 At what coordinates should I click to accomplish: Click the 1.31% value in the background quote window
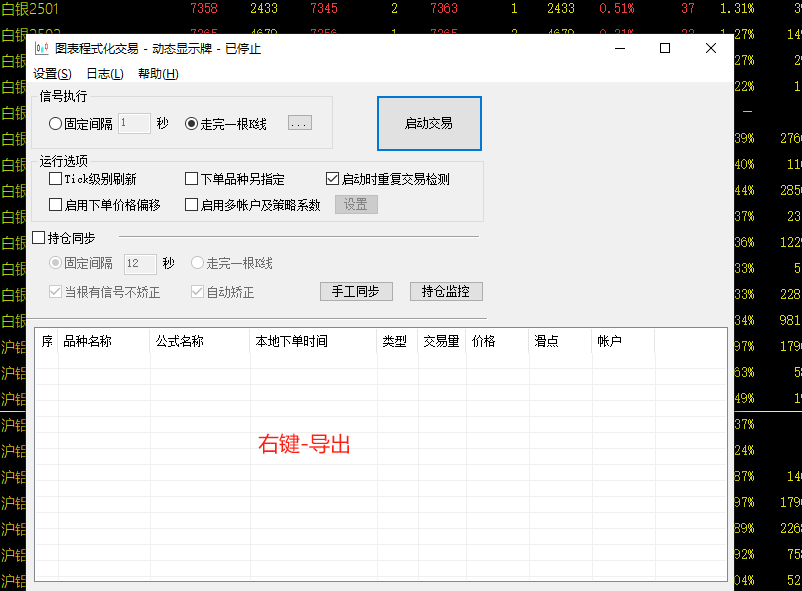(737, 8)
